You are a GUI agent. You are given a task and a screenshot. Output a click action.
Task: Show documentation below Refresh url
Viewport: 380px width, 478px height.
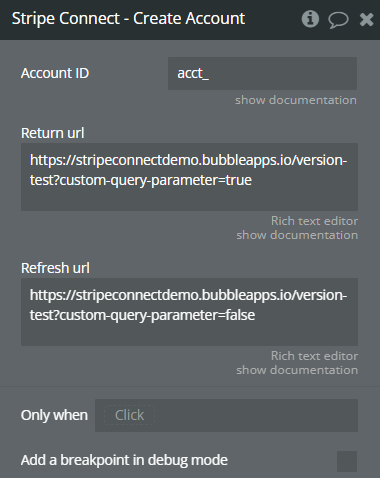(x=297, y=370)
